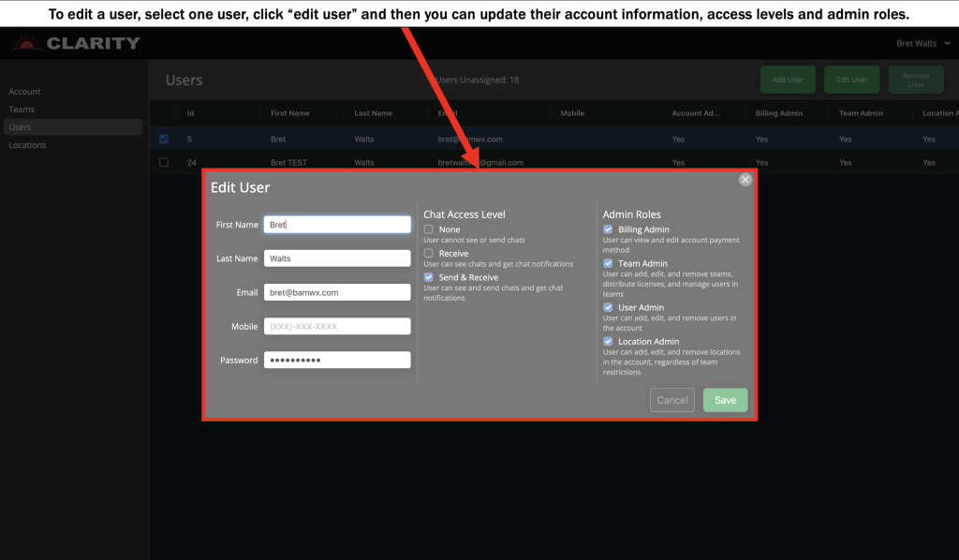Deselect the checkbox for user row 5
Screen dimensions: 959x560
click(x=163, y=138)
